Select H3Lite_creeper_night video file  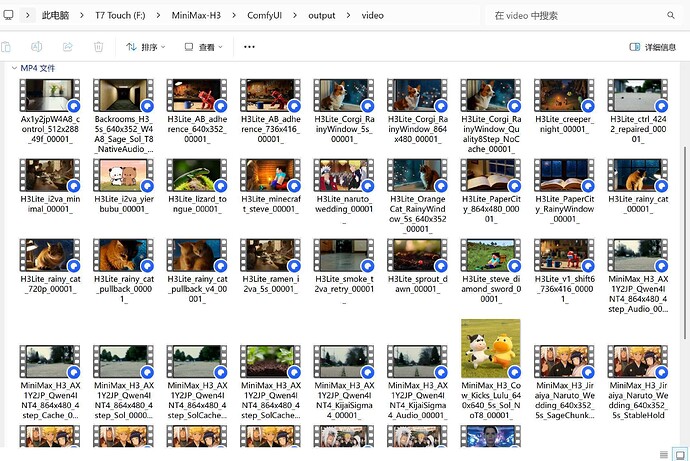coord(564,106)
